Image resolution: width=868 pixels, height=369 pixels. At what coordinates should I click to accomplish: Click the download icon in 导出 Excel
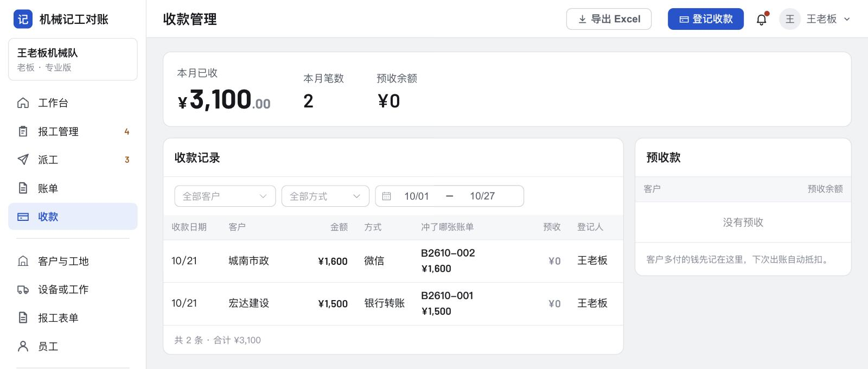tap(582, 19)
